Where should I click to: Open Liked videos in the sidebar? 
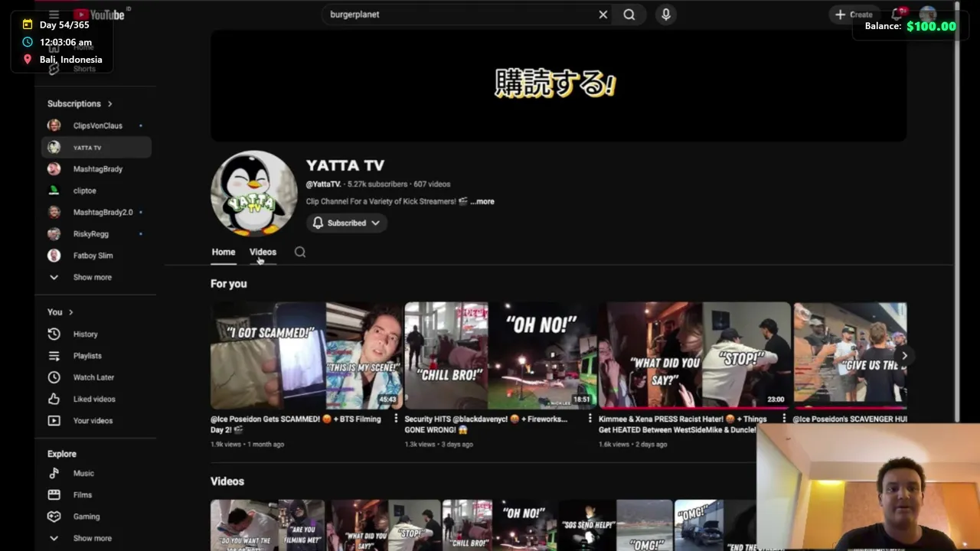[96, 399]
